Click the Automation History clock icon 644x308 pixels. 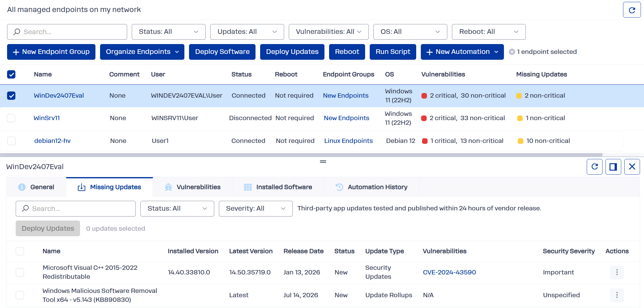click(x=339, y=187)
